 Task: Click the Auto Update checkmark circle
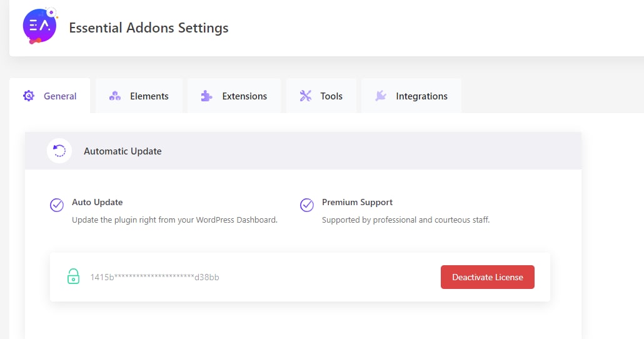[57, 205]
